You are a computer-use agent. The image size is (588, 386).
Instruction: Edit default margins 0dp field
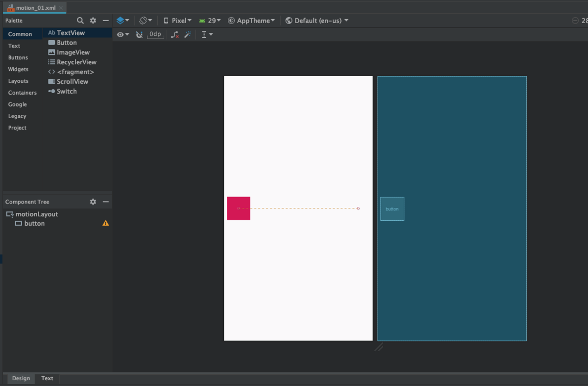(155, 34)
